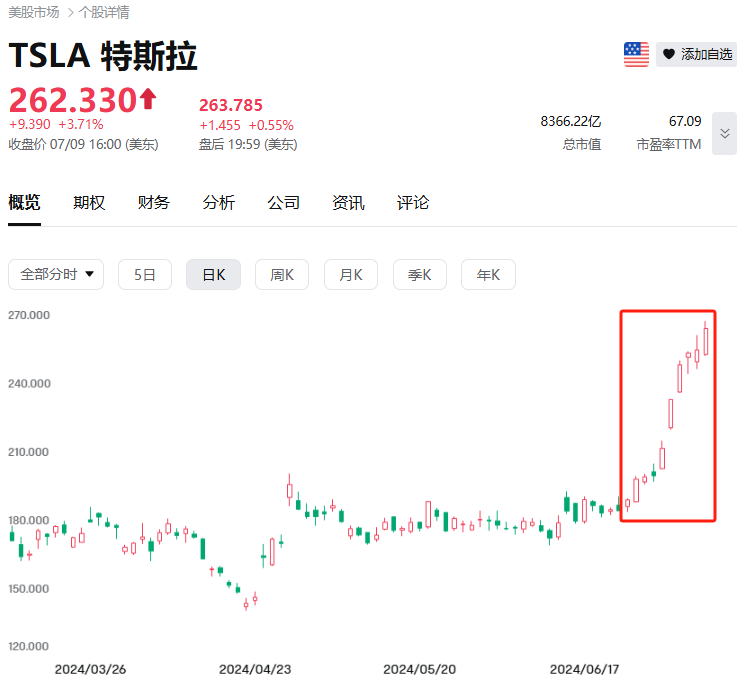Viewport: 745px width, 690px height.
Task: Click the red up-arrow price indicator
Action: (148, 99)
